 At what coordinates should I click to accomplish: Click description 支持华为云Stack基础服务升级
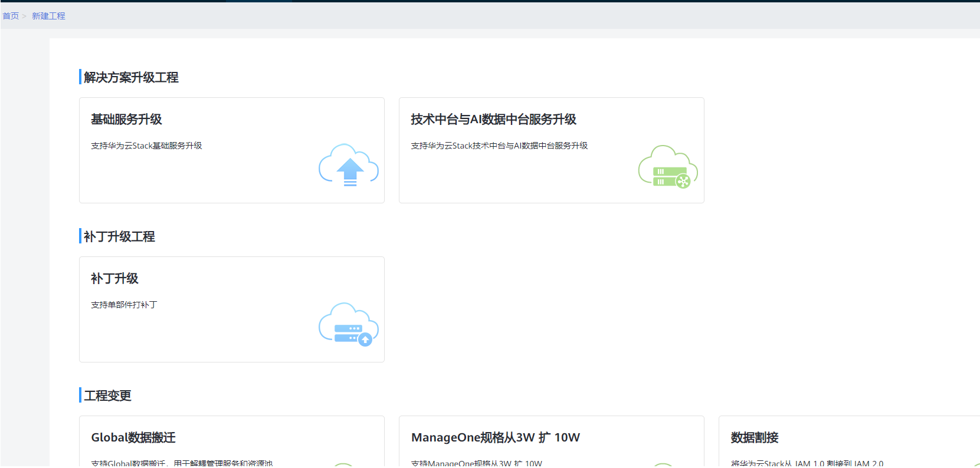pos(146,146)
